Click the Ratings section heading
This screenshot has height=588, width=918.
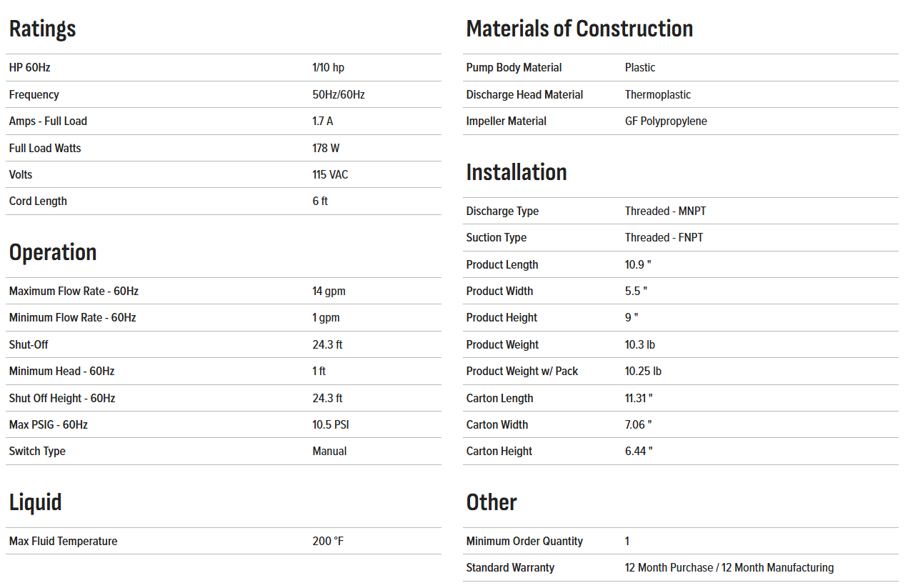click(42, 29)
